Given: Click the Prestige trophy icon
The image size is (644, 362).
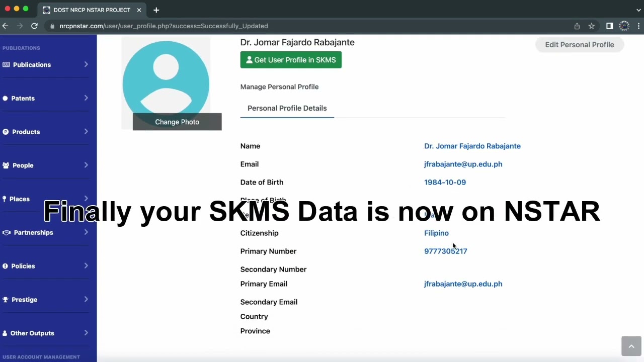Looking at the screenshot, I should (6, 300).
